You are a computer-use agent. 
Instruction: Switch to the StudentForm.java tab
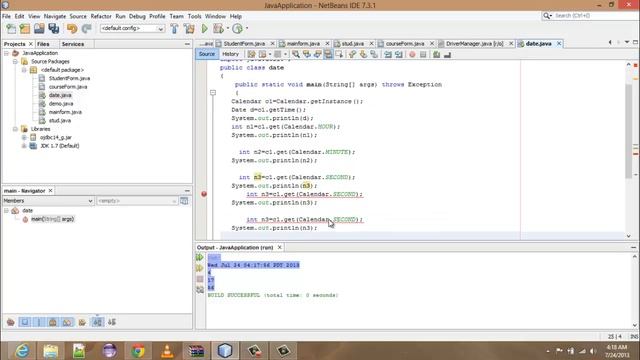coord(244,44)
